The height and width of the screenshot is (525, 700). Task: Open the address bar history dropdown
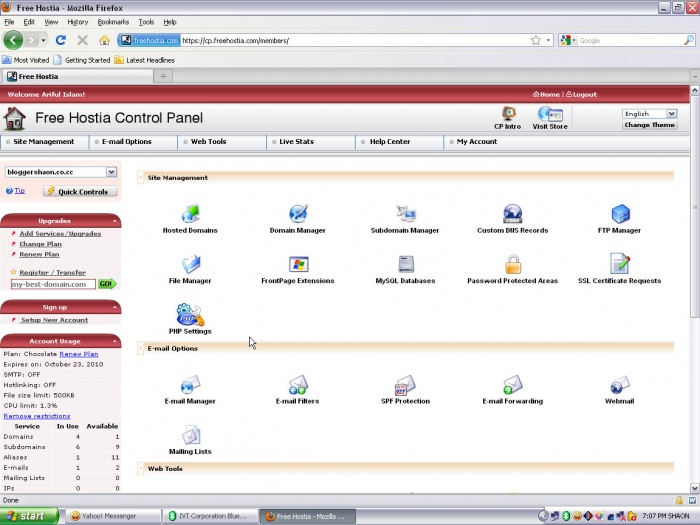[548, 40]
